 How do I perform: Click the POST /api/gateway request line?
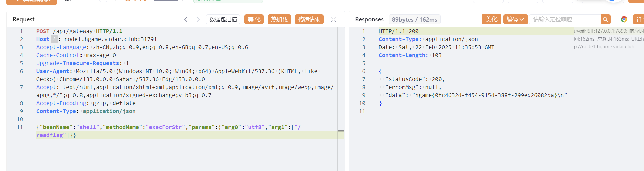[x=79, y=31]
